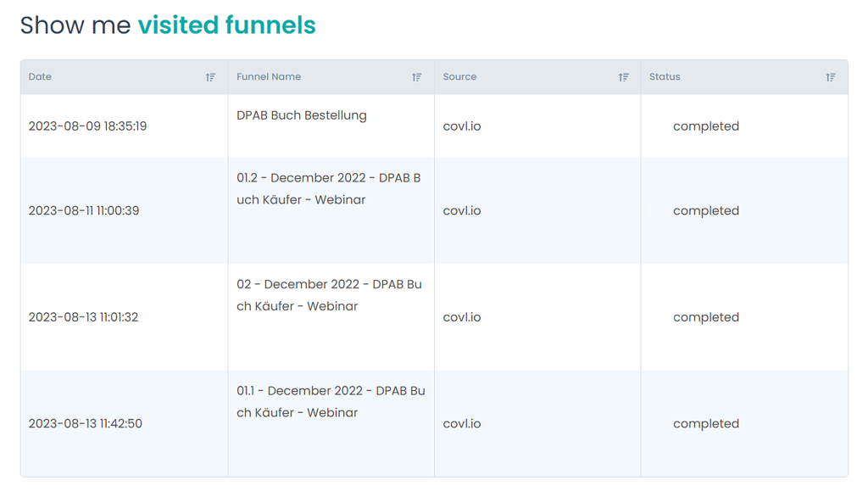Image resolution: width=868 pixels, height=497 pixels.
Task: Click the Status column header text
Action: [x=665, y=77]
